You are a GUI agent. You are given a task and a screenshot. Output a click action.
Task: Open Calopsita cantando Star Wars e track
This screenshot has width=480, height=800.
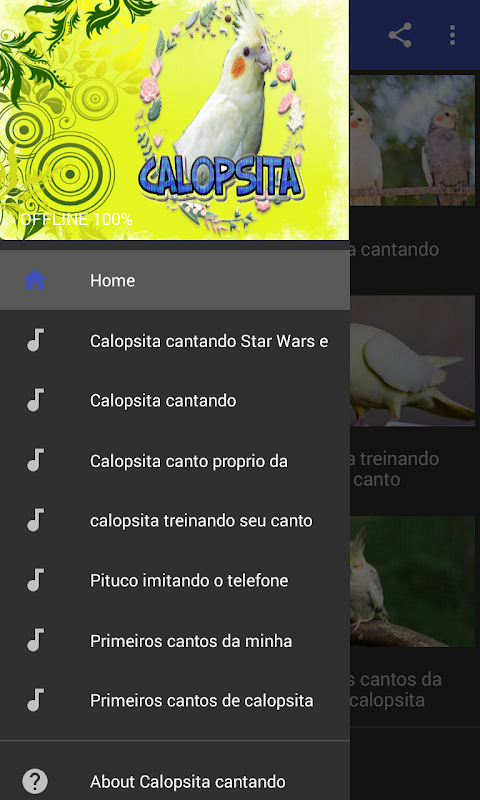click(174, 340)
